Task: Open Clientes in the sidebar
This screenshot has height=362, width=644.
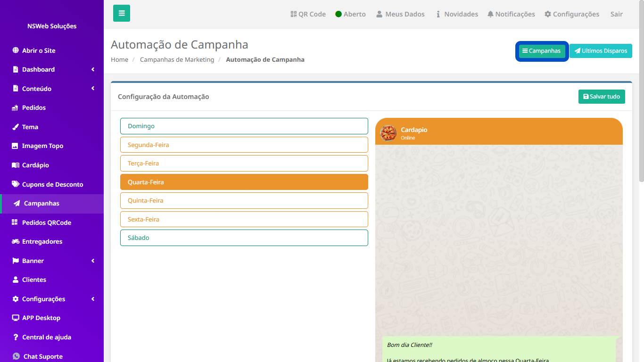Action: tap(52, 280)
